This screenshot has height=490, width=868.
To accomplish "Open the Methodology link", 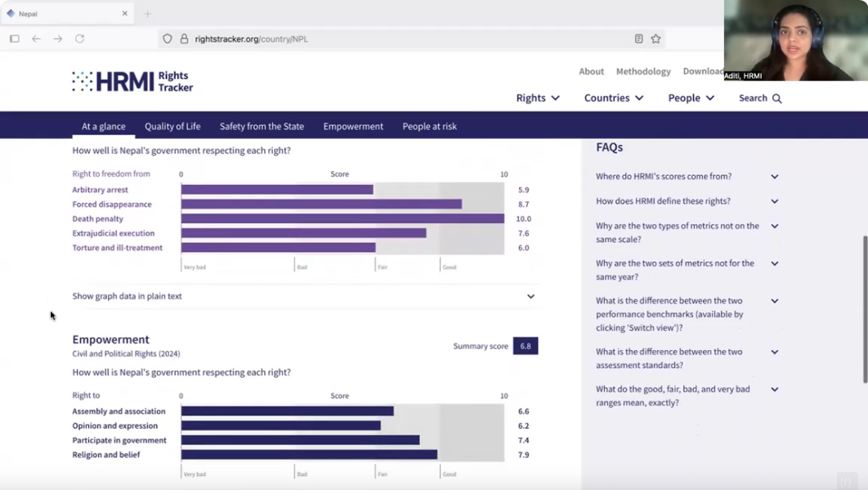I will [643, 71].
